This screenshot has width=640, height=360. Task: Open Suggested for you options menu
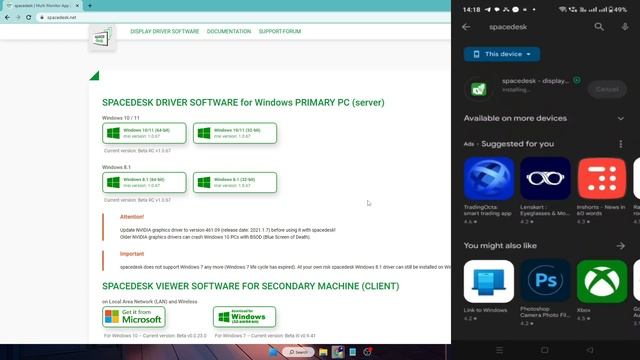point(621,144)
